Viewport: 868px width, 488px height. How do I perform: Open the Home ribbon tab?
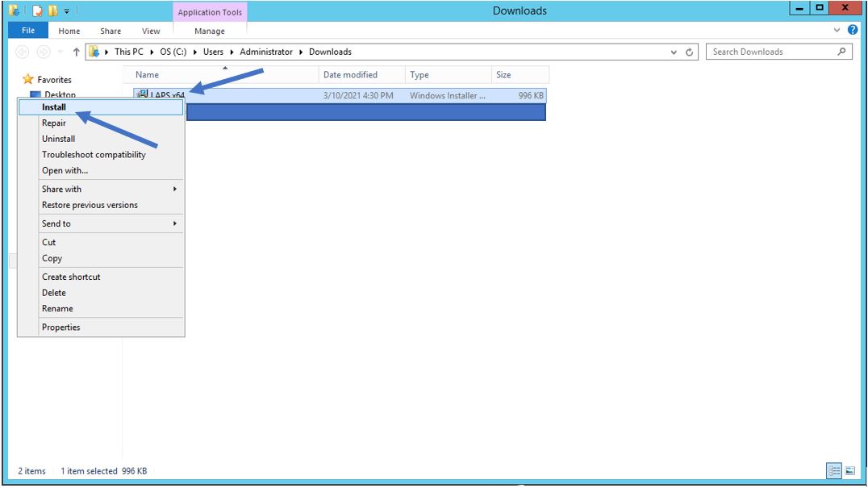tap(69, 31)
